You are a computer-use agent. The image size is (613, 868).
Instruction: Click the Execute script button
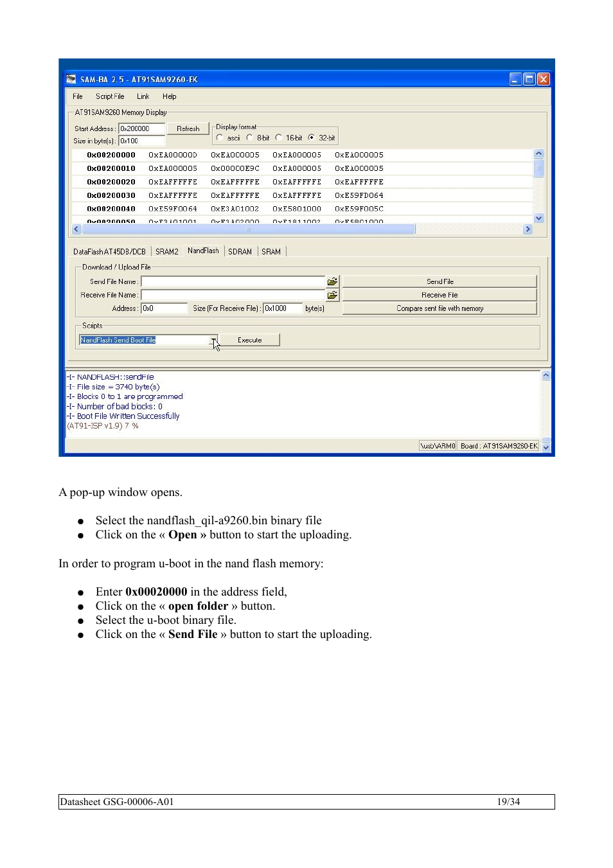[249, 340]
